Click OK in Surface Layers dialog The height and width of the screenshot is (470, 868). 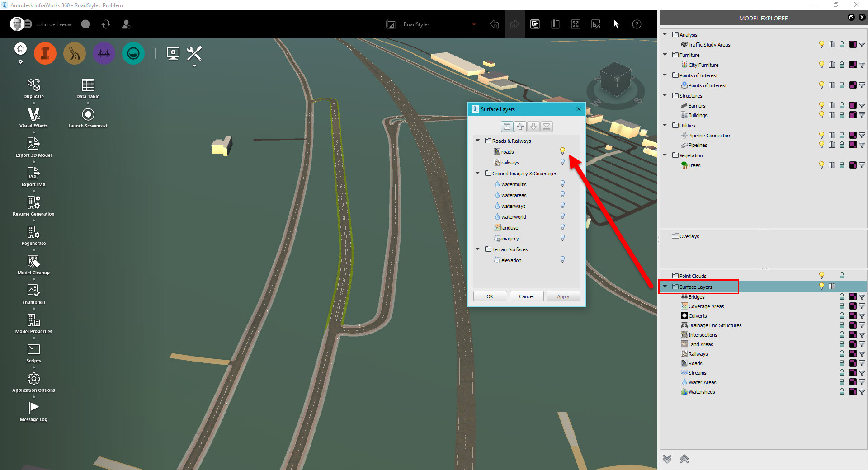tap(490, 296)
